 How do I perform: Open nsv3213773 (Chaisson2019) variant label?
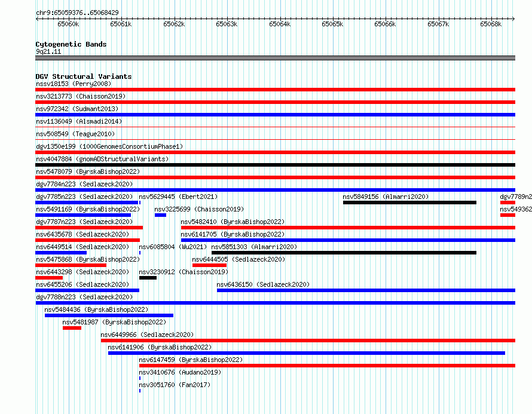(x=81, y=96)
